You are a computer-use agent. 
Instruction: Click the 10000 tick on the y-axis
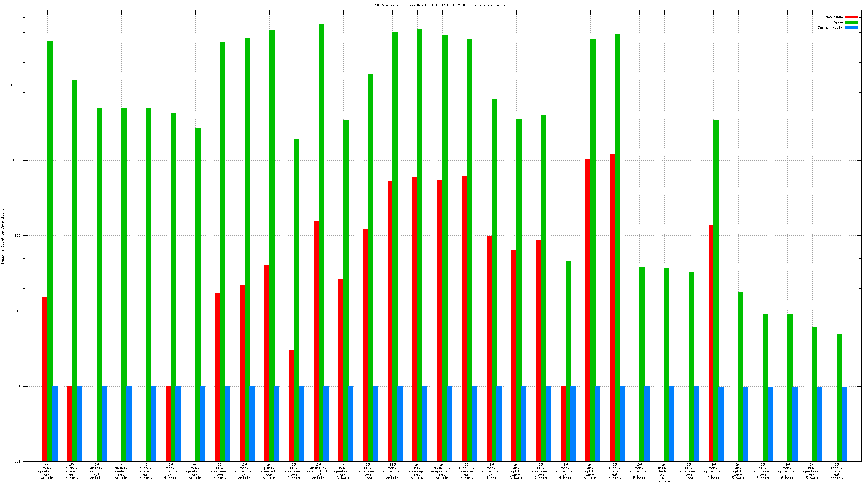tap(15, 85)
